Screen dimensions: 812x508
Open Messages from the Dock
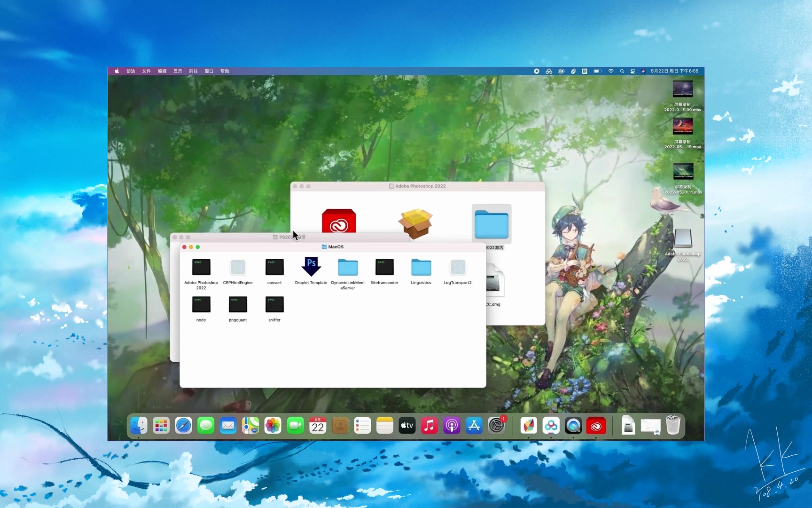click(x=206, y=426)
